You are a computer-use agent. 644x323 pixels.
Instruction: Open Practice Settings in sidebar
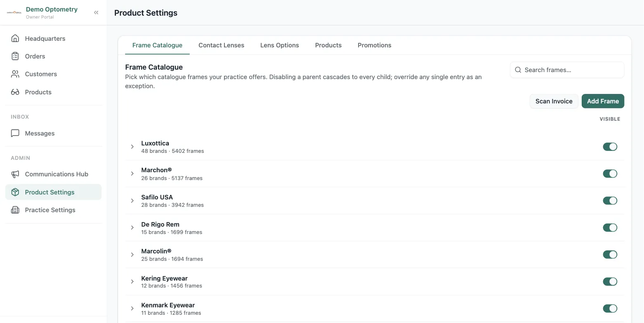(53, 210)
